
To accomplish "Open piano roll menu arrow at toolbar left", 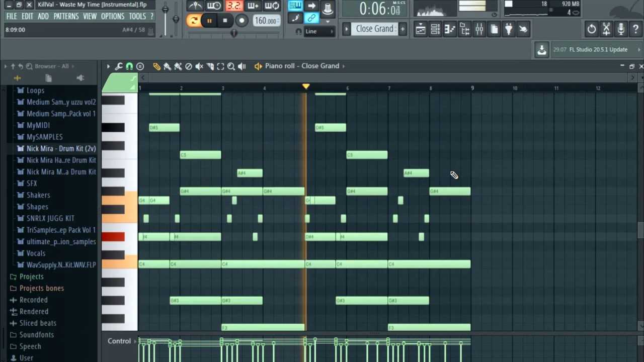I will [108, 66].
